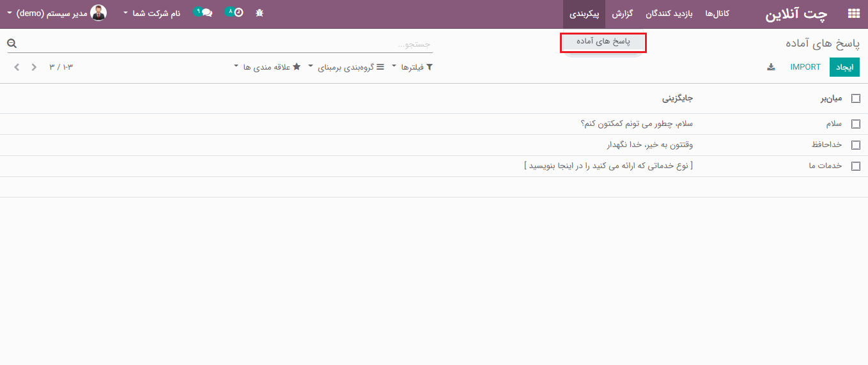Open کانال‌ها menu
Screen dimensions: 868x365
point(717,13)
